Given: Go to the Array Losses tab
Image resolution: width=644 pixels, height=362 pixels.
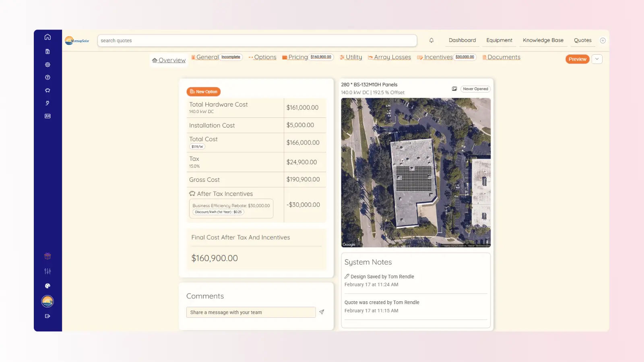Looking at the screenshot, I should point(390,57).
